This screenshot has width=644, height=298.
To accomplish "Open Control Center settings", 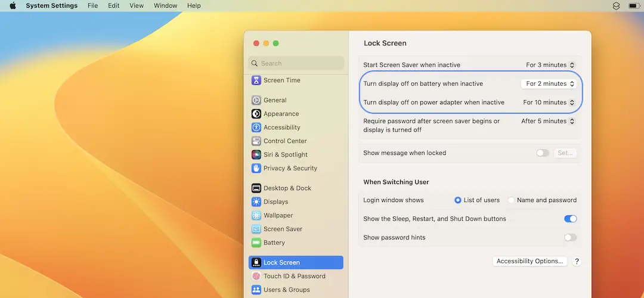I will (285, 141).
